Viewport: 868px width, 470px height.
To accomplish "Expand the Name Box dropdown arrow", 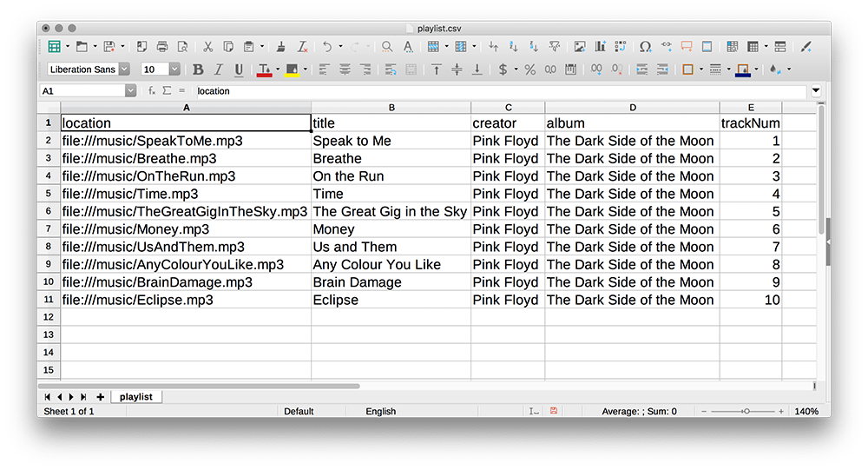I will (130, 91).
